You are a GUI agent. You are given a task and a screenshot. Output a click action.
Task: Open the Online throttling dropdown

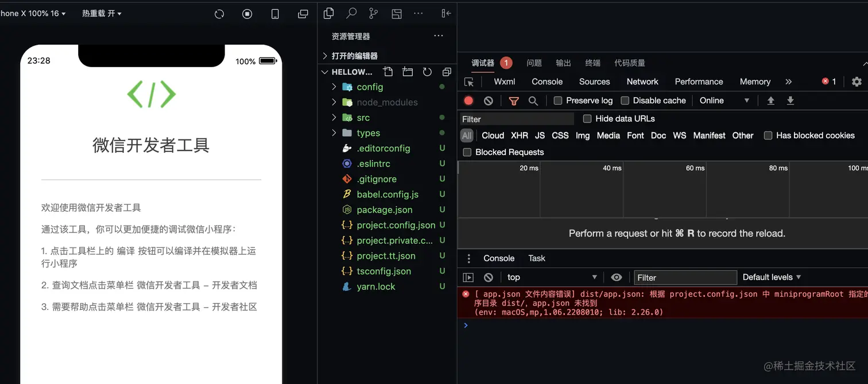[724, 100]
